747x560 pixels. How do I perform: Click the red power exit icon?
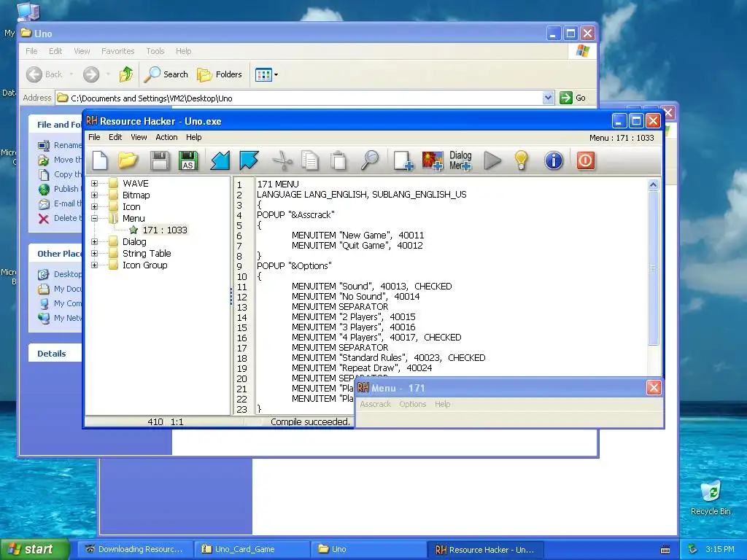(586, 160)
